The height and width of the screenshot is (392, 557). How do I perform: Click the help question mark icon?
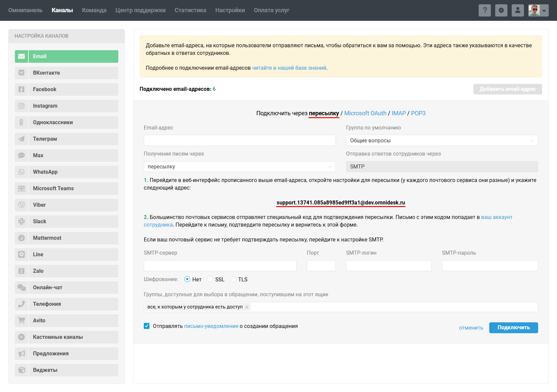(485, 10)
